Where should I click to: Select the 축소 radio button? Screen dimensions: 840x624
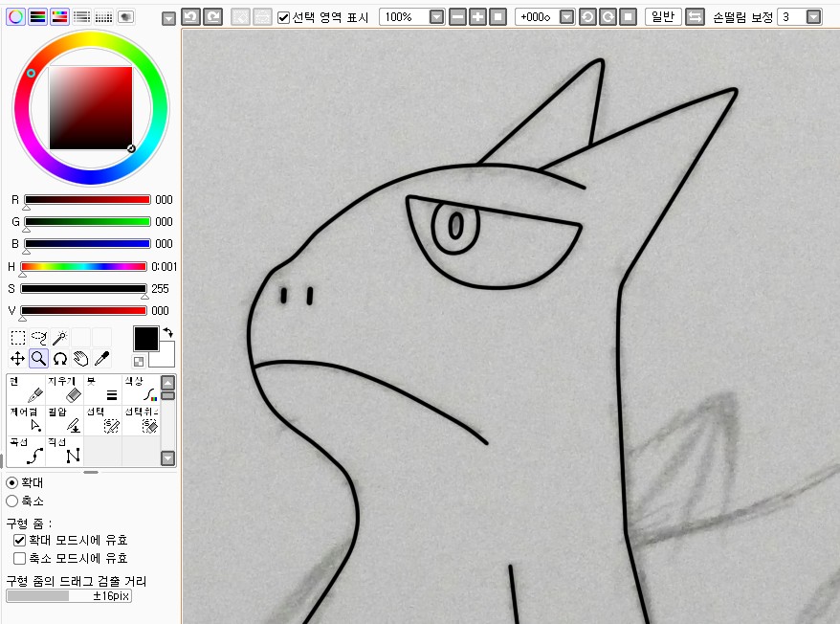[11, 501]
